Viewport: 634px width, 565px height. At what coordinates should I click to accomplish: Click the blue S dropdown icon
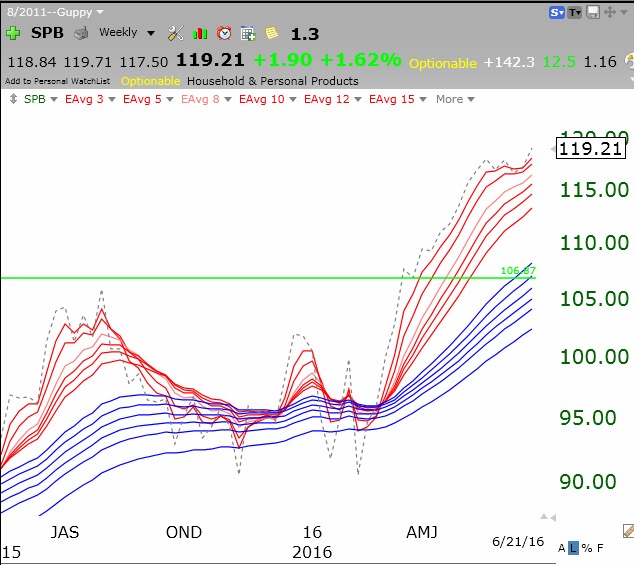[x=557, y=13]
